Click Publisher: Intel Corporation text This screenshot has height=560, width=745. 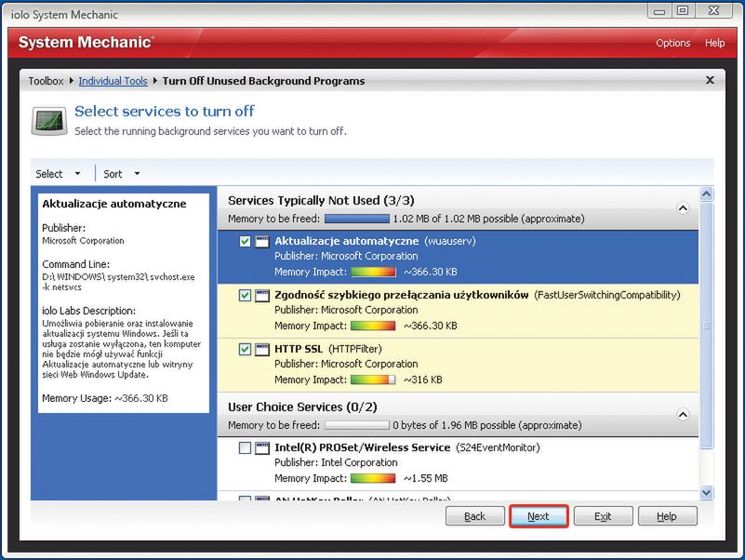coord(336,462)
